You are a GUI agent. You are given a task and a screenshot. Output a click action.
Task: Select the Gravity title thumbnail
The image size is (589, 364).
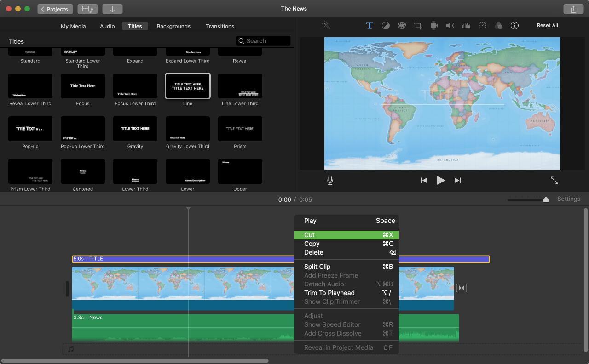tap(135, 129)
